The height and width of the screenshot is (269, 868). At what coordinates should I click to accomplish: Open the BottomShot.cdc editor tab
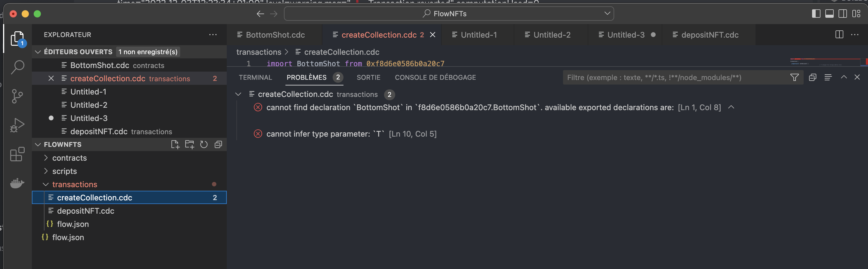[x=275, y=35]
